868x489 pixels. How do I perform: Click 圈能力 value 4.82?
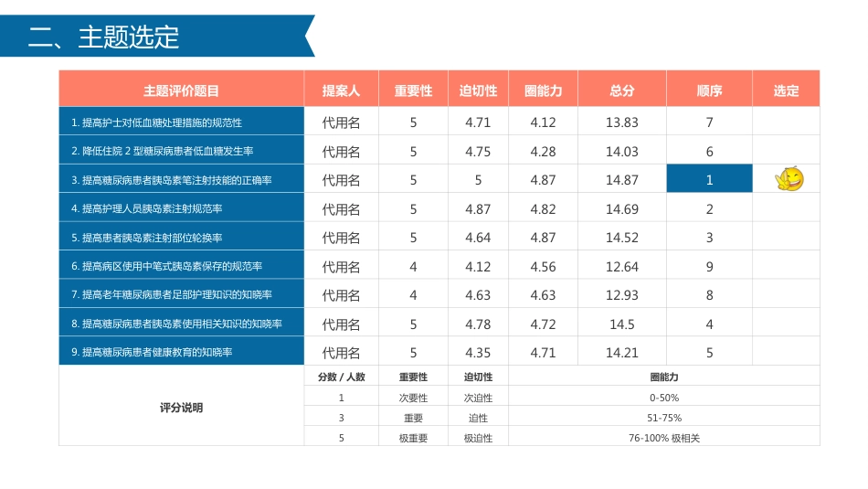pyautogui.click(x=543, y=208)
